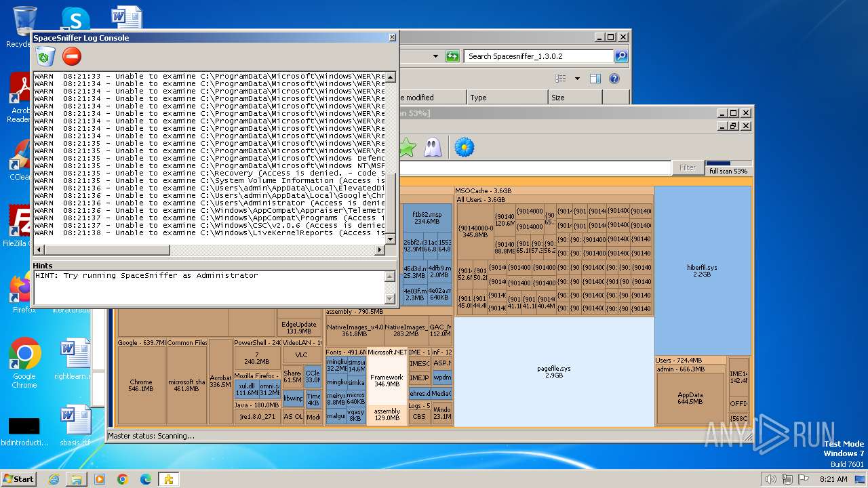868x488 pixels.
Task: Click the volume icon in system tray
Action: click(x=771, y=479)
